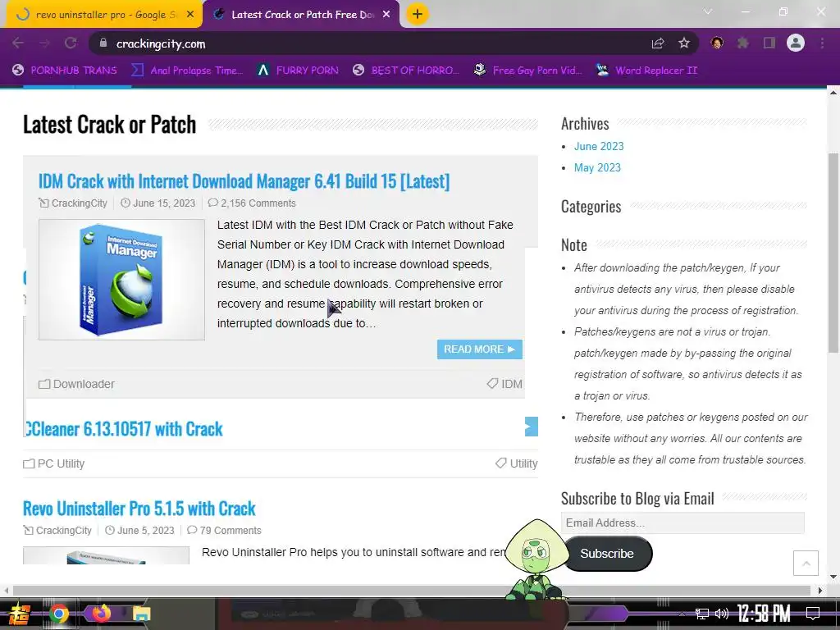Click the scroll-right arrow of the horizontal scrollbar
Screen dimensions: 840x630
[x=819, y=591]
